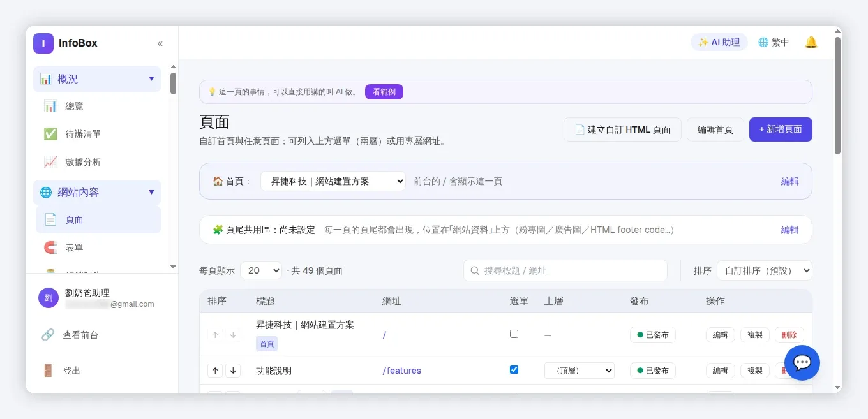The image size is (868, 419).
Task: Click the 共 49 個頁面 count text
Action: coord(317,270)
